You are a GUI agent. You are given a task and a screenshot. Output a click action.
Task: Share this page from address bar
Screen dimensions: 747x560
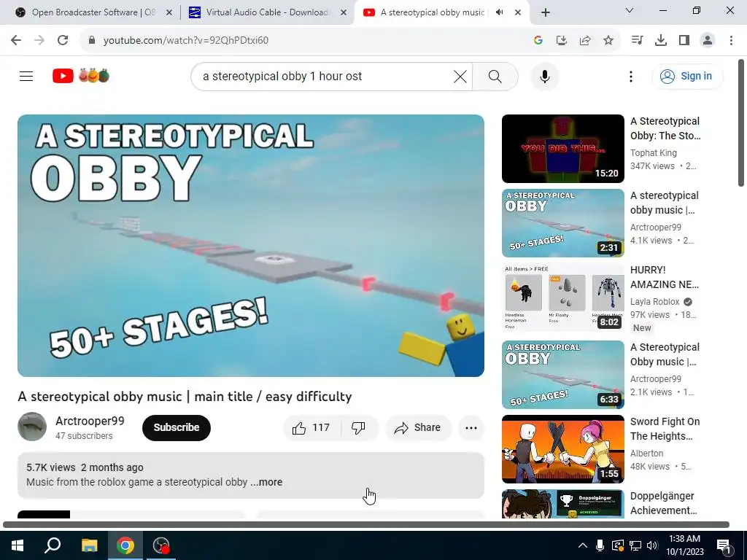(585, 41)
